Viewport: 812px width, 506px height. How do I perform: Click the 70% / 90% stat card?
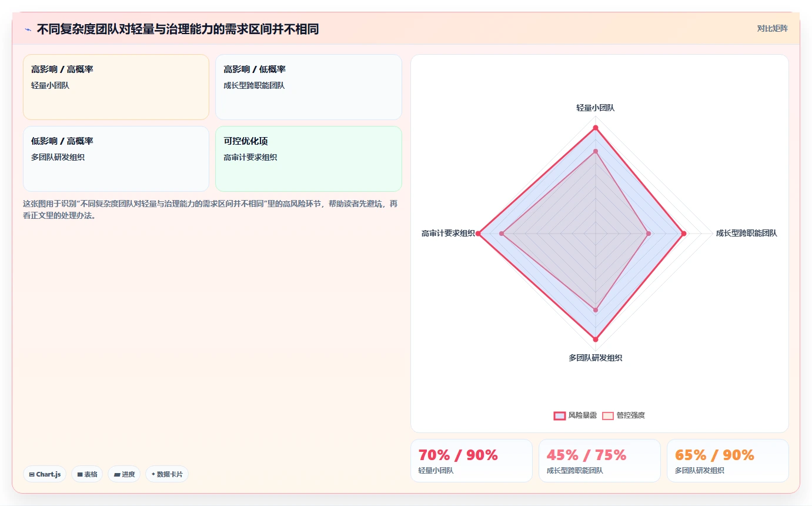click(472, 461)
